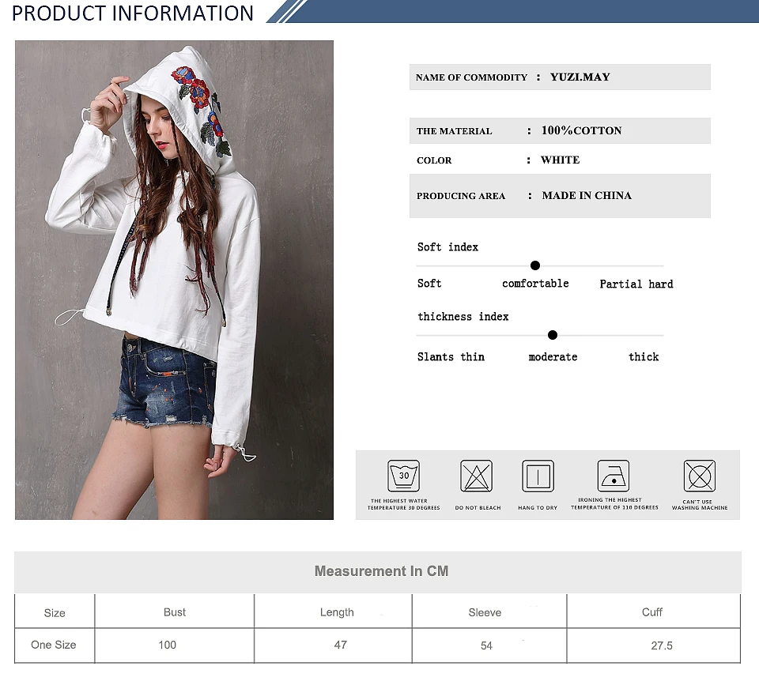
Task: Click the 'Partial hard' softness label
Action: click(636, 284)
